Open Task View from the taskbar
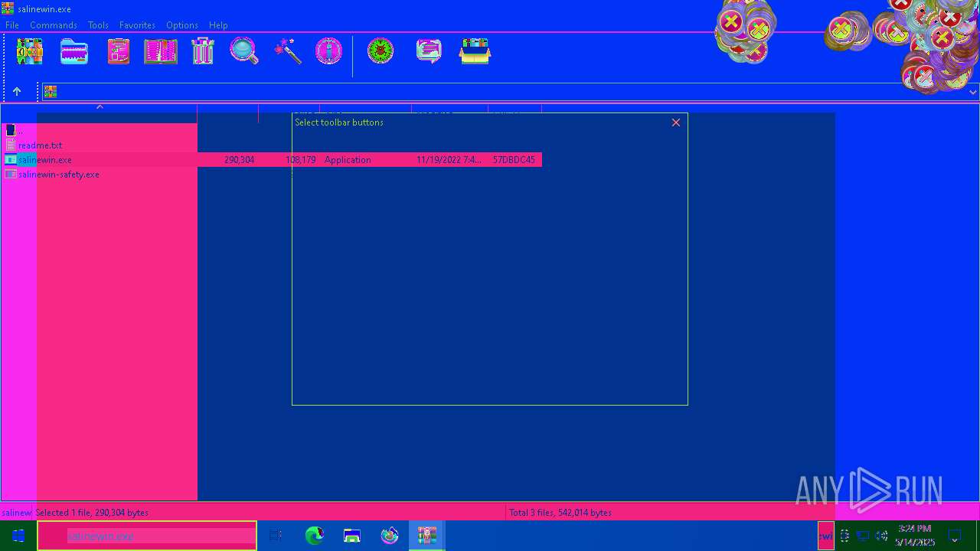The image size is (980, 551). click(x=276, y=536)
